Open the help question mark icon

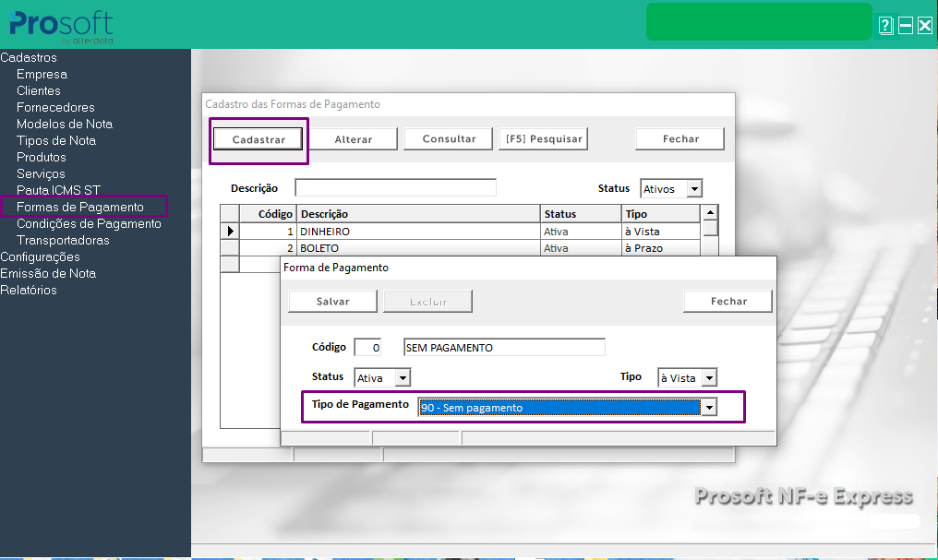886,26
